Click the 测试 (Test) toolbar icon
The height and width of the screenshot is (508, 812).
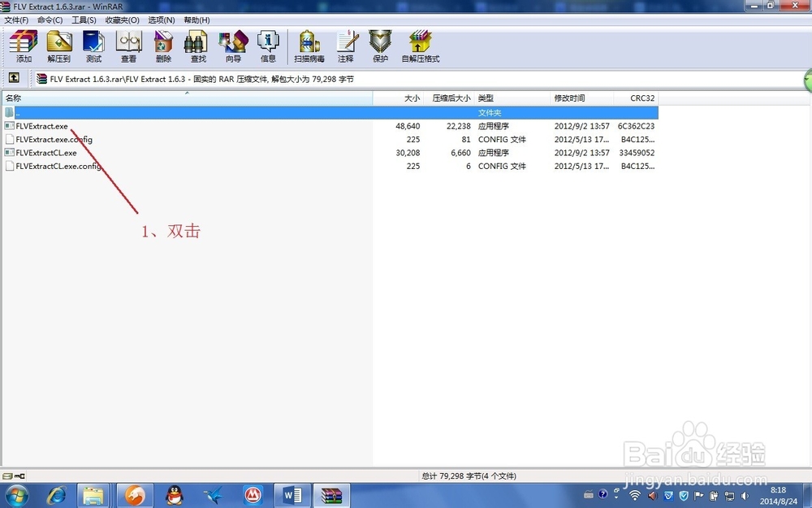(x=93, y=46)
